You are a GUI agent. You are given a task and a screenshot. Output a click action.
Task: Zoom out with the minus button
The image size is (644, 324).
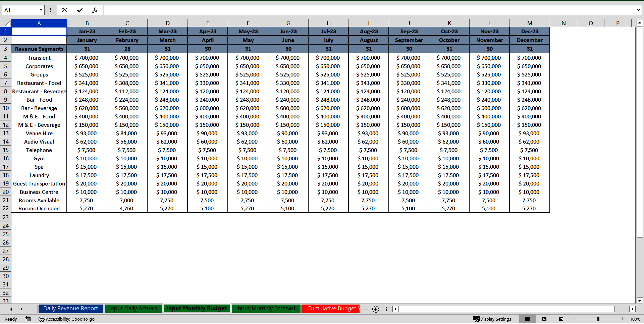coord(574,319)
